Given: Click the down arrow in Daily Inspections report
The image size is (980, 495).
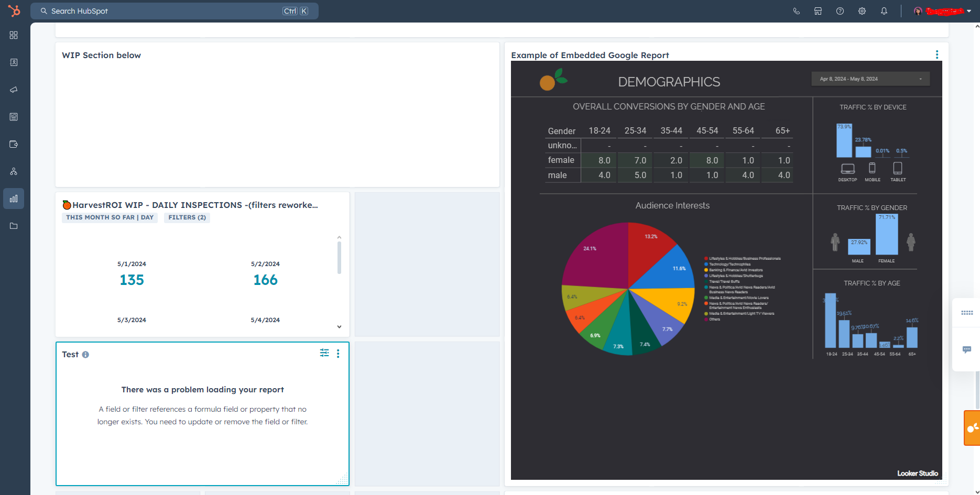Looking at the screenshot, I should (x=339, y=327).
